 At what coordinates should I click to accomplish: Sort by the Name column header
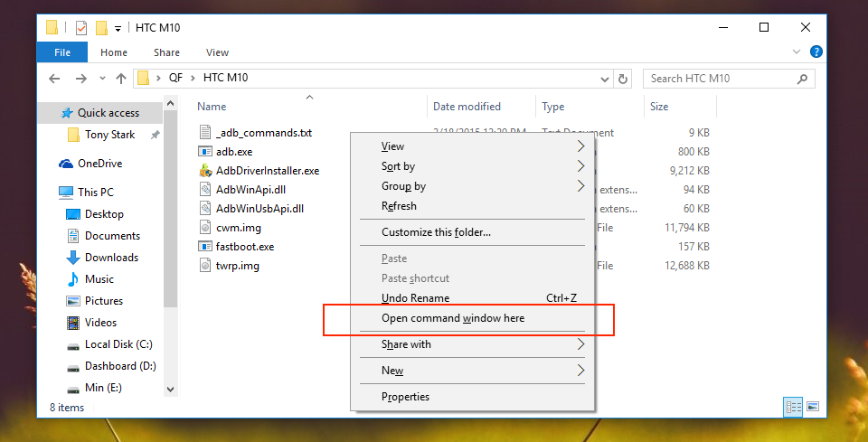tap(212, 107)
